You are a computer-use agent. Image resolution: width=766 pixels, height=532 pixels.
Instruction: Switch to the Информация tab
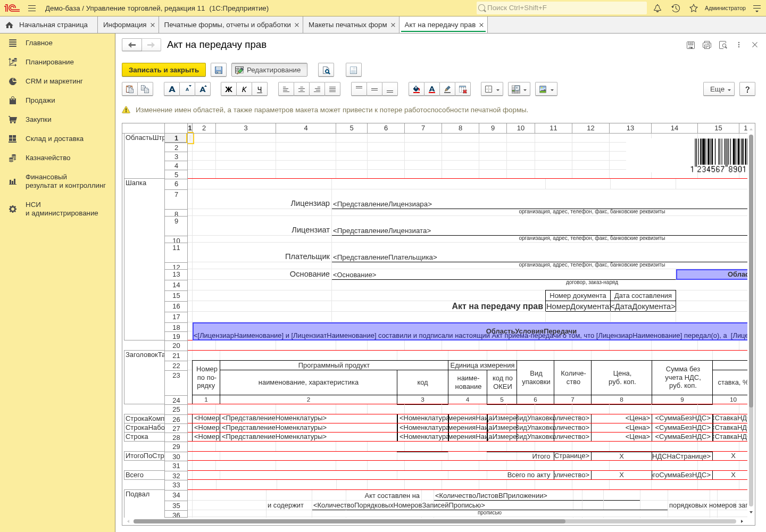tap(128, 25)
